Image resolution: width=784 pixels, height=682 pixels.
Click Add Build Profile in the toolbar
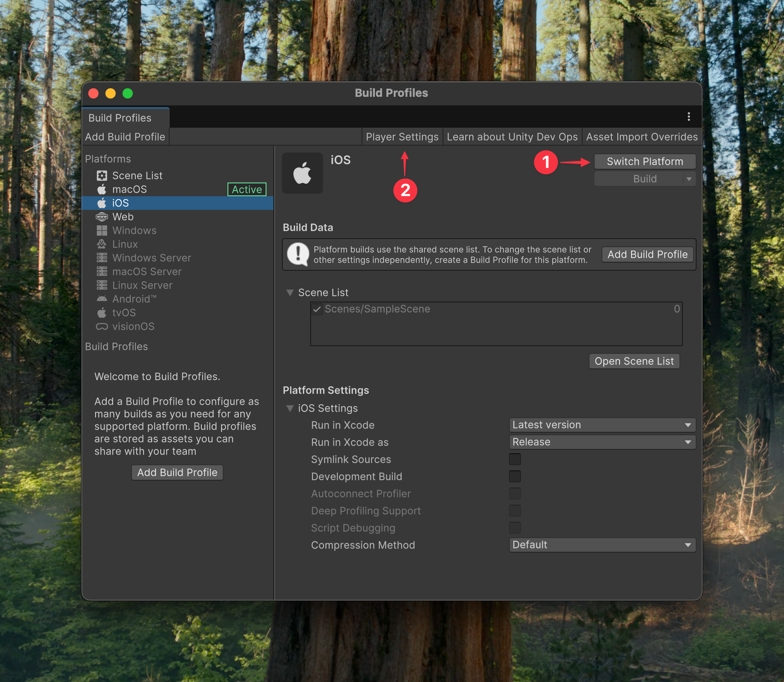pyautogui.click(x=125, y=137)
